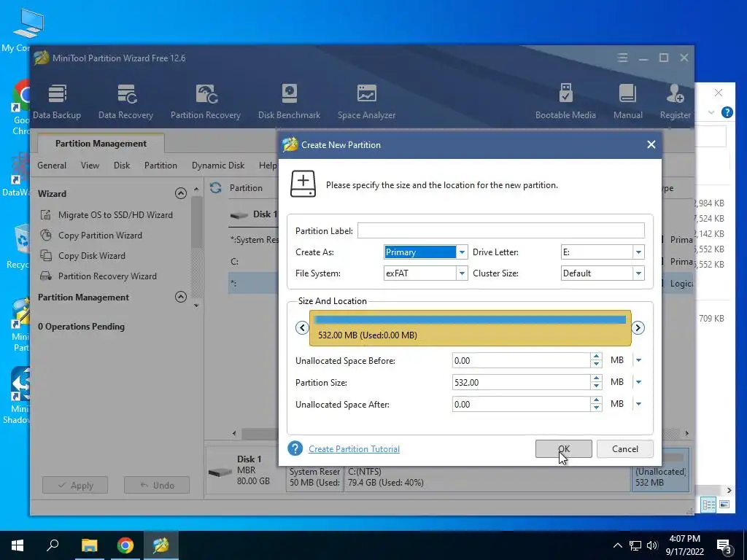Open File Explorer from taskbar
The height and width of the screenshot is (560, 747).
pos(89,545)
